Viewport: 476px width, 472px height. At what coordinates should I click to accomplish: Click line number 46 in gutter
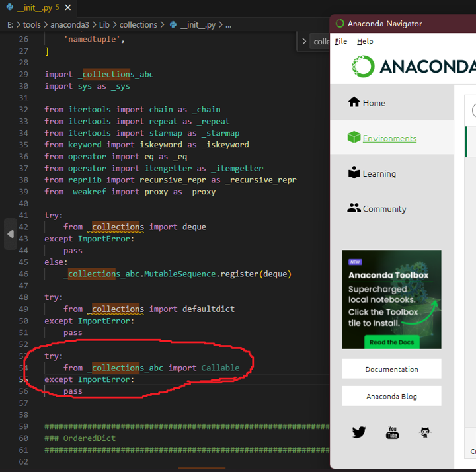(x=23, y=274)
